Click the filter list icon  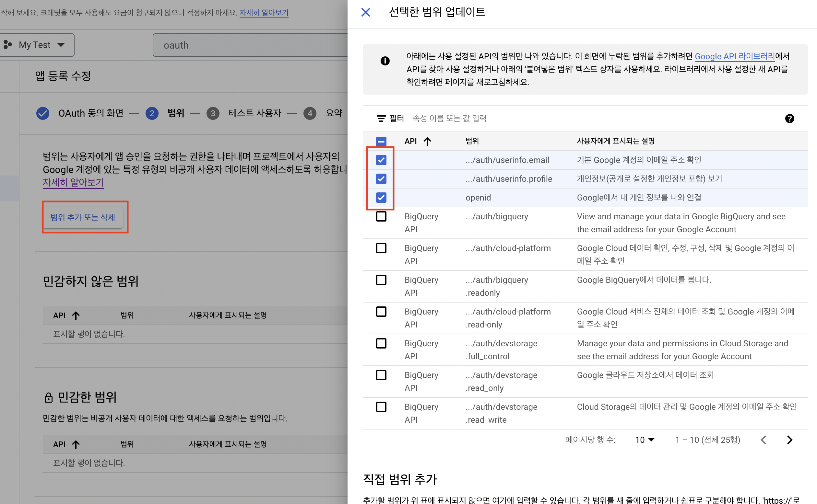pos(381,118)
